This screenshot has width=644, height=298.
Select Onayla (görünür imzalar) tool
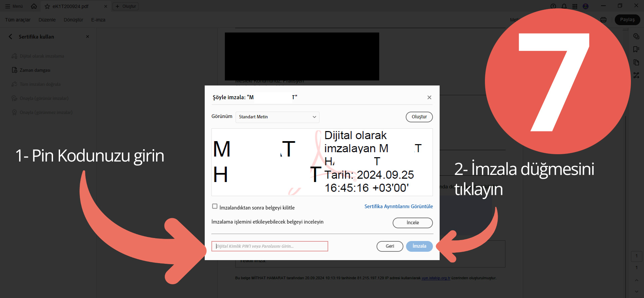tap(40, 98)
